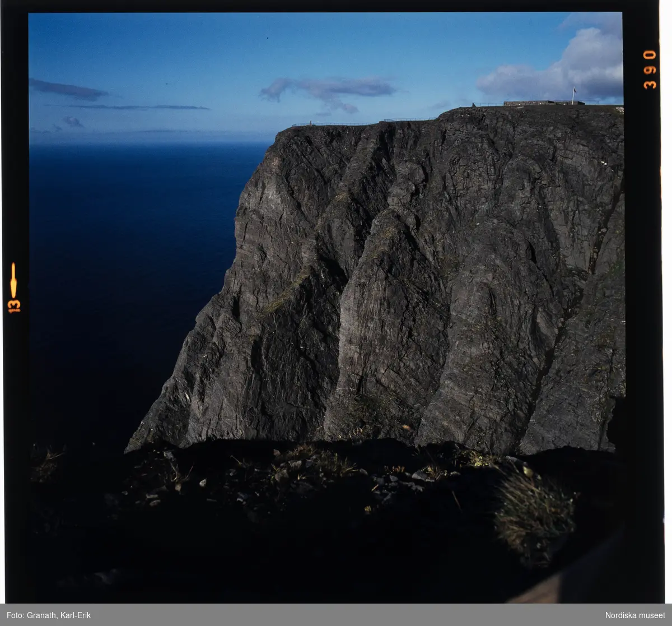Click the film frame number '390'
The width and height of the screenshot is (672, 626).
(649, 69)
